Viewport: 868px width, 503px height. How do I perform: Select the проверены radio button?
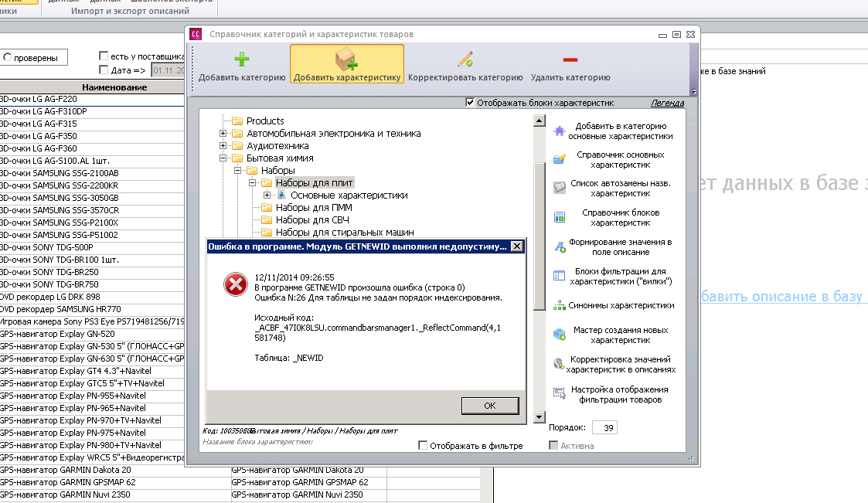coord(7,57)
